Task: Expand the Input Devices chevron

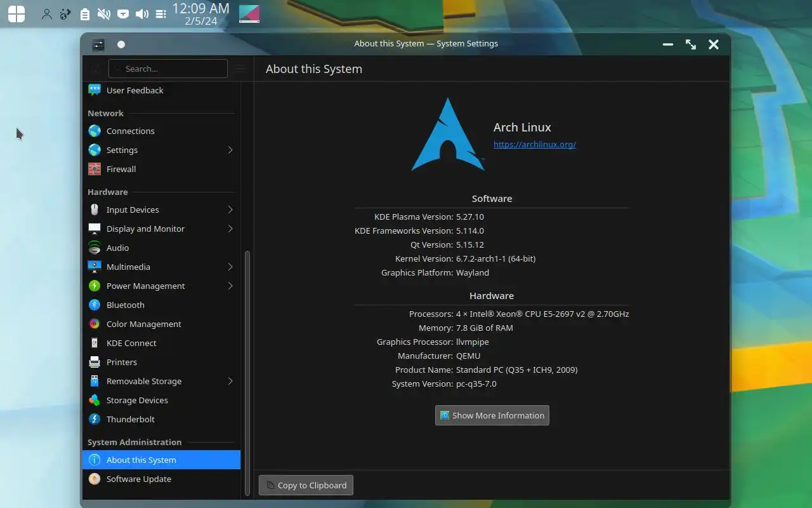Action: pos(230,210)
